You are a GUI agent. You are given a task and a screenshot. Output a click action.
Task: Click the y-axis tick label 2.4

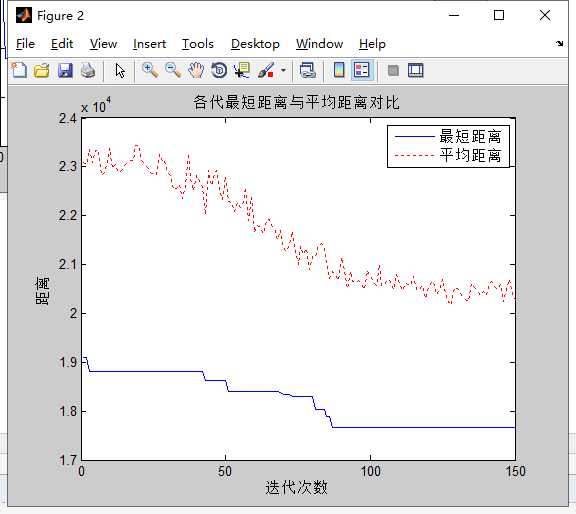[68, 119]
